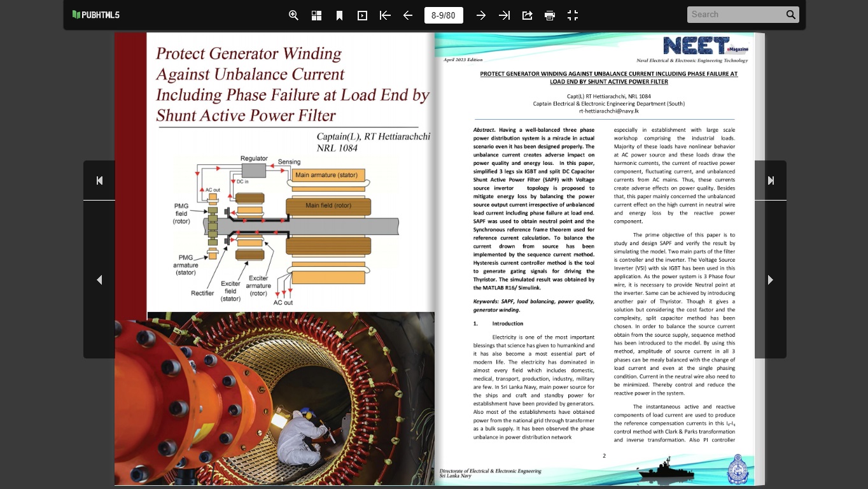868x489 pixels.
Task: Open the thumbnails grid view
Action: (316, 15)
